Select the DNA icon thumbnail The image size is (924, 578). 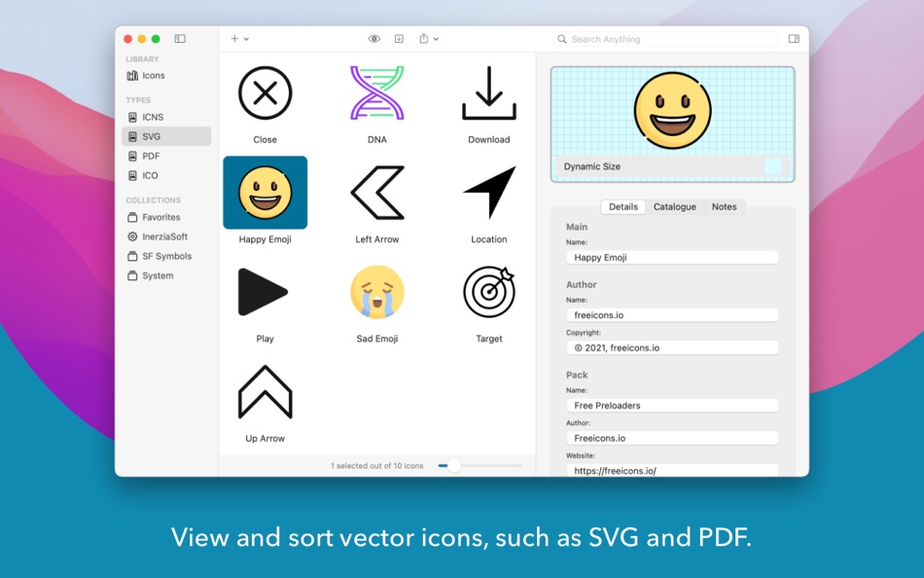pyautogui.click(x=377, y=93)
